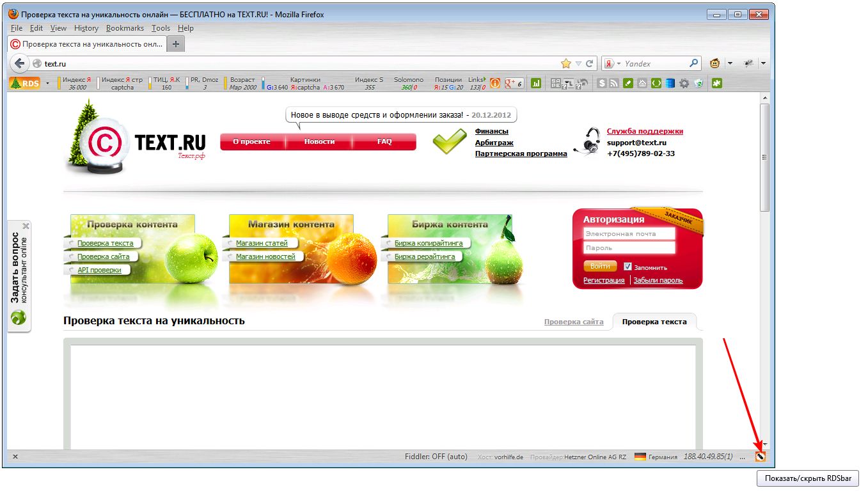The height and width of the screenshot is (495, 868).
Task: Open the URL history dropdown arrow
Action: (x=578, y=64)
